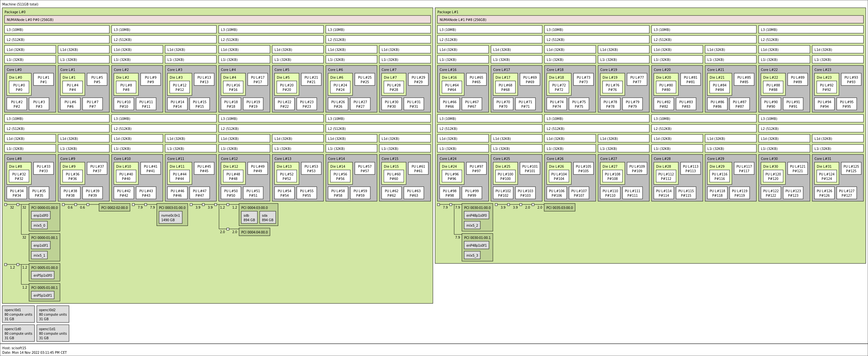Click the PCI 0002:02:00.0 box
The width and height of the screenshot is (868, 356).
pyautogui.click(x=114, y=208)
